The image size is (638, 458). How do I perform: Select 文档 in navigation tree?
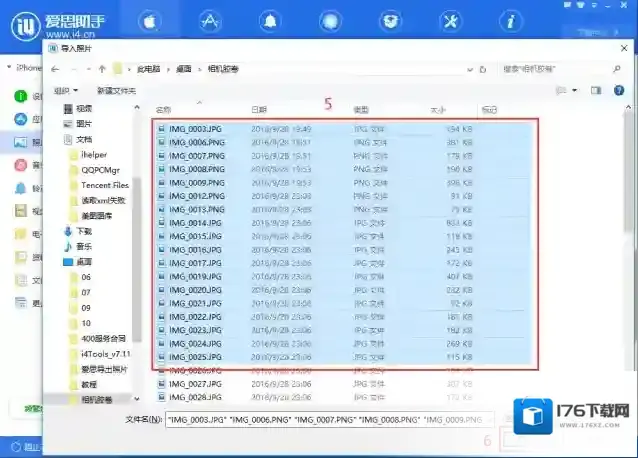(x=78, y=140)
